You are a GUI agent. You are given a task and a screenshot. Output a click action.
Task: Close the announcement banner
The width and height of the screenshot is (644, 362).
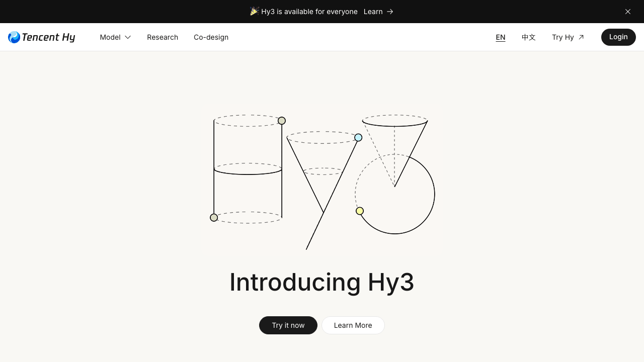coord(628,12)
